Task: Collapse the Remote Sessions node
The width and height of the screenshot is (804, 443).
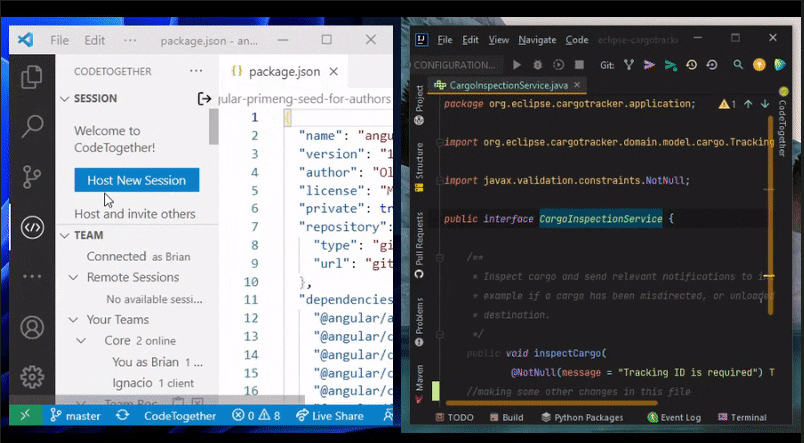Action: click(73, 277)
